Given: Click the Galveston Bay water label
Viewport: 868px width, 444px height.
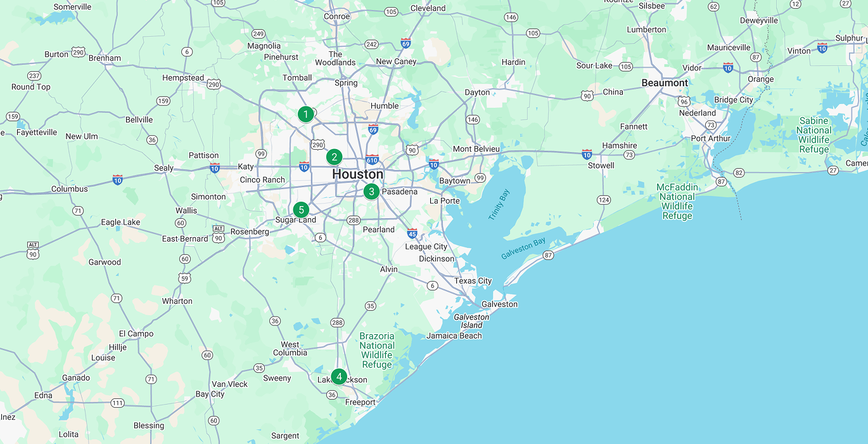Looking at the screenshot, I should pos(523,249).
